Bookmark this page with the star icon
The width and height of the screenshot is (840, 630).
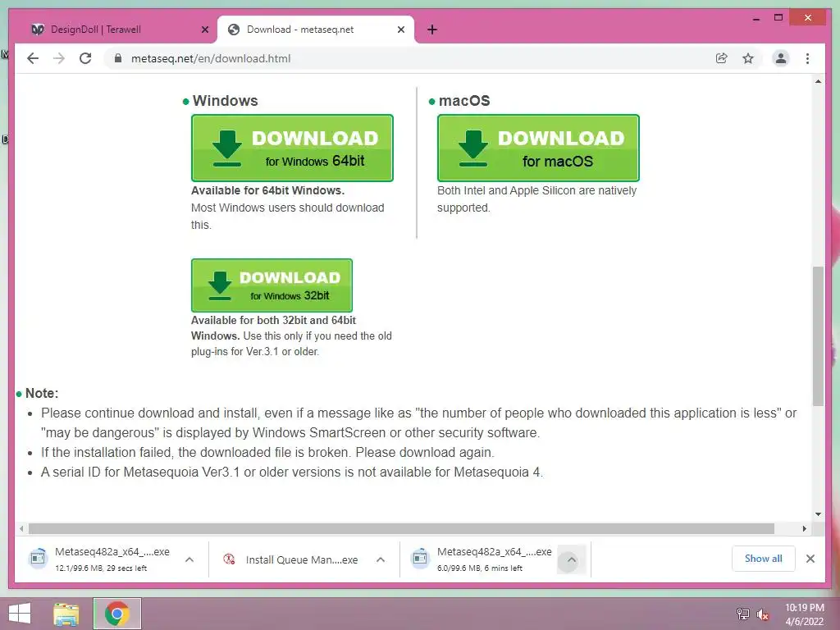coord(748,58)
